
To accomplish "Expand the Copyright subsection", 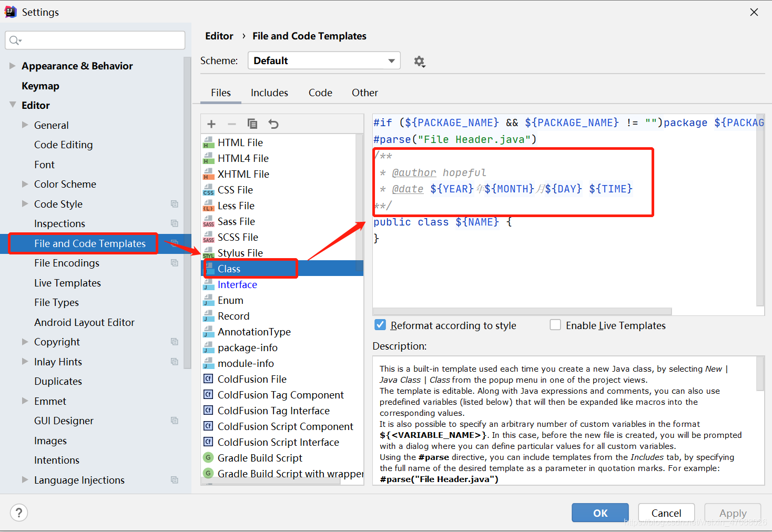I will click(25, 342).
